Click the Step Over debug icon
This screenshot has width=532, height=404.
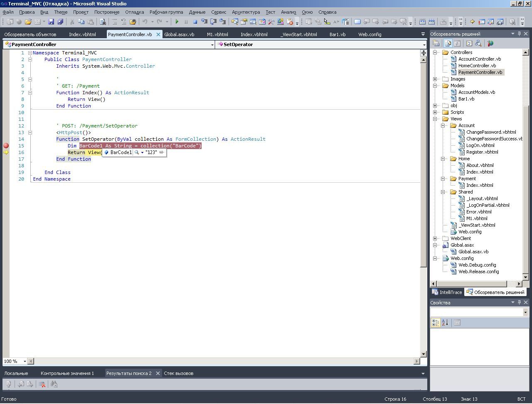pyautogui.click(x=213, y=22)
